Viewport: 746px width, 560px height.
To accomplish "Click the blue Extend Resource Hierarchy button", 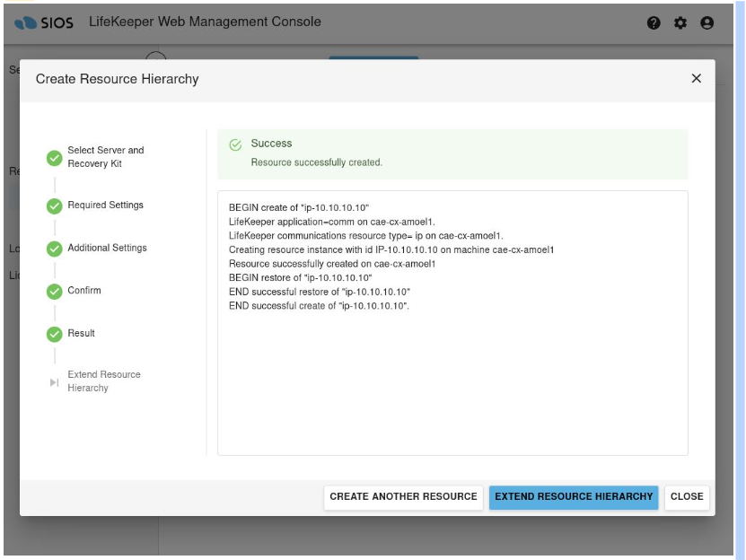I will click(574, 496).
